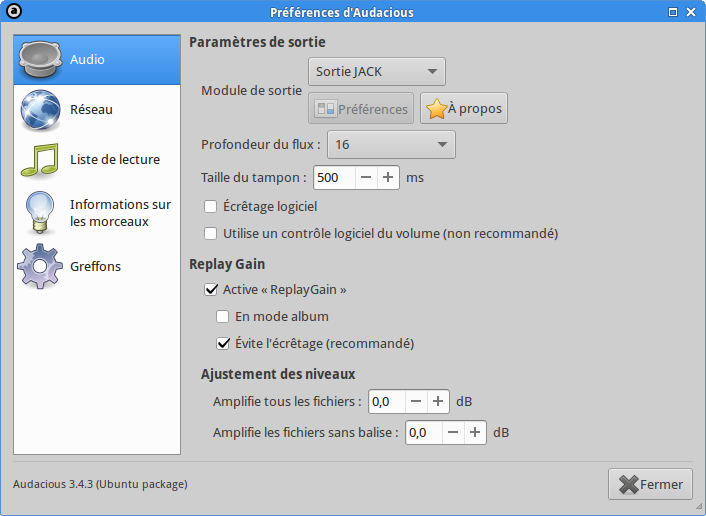
Task: Click the X icon on Fermer button
Action: pos(628,484)
